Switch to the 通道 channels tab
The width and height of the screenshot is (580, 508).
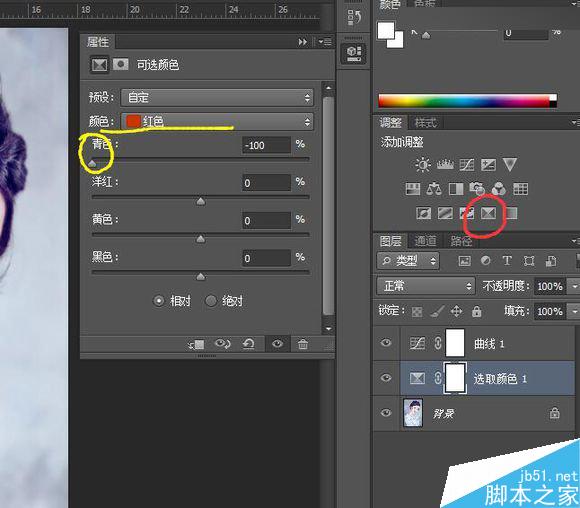tap(425, 242)
